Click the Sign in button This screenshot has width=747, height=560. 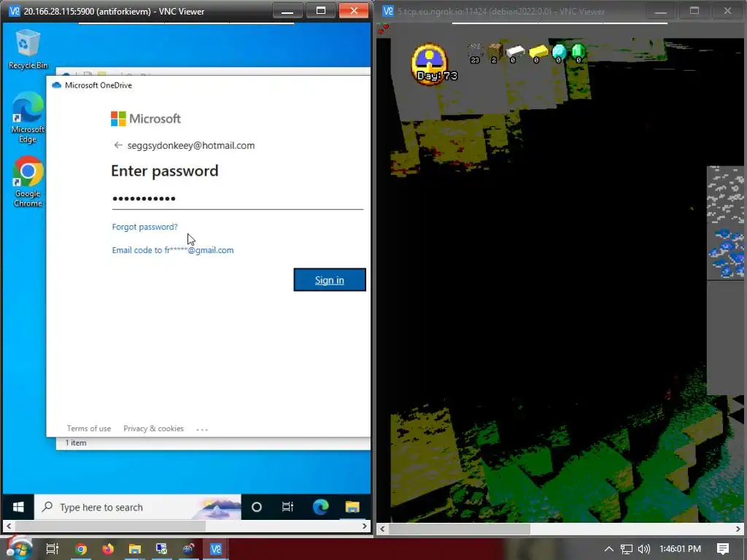click(x=330, y=280)
